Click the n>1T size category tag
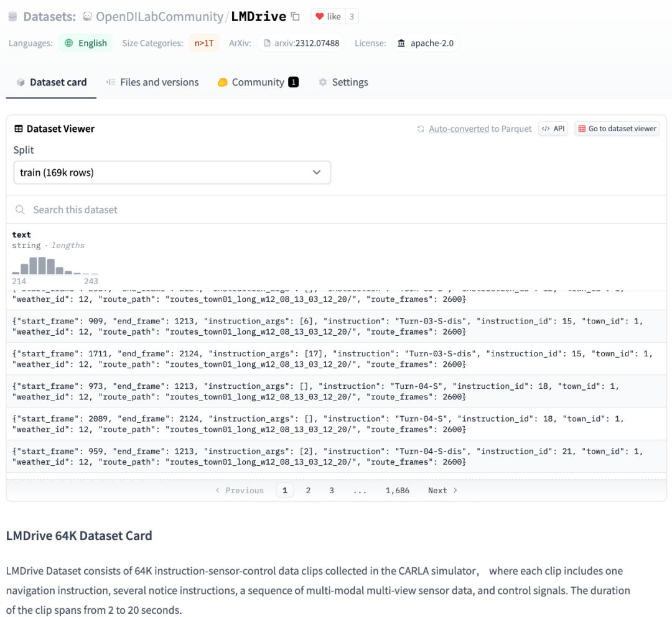 point(204,43)
